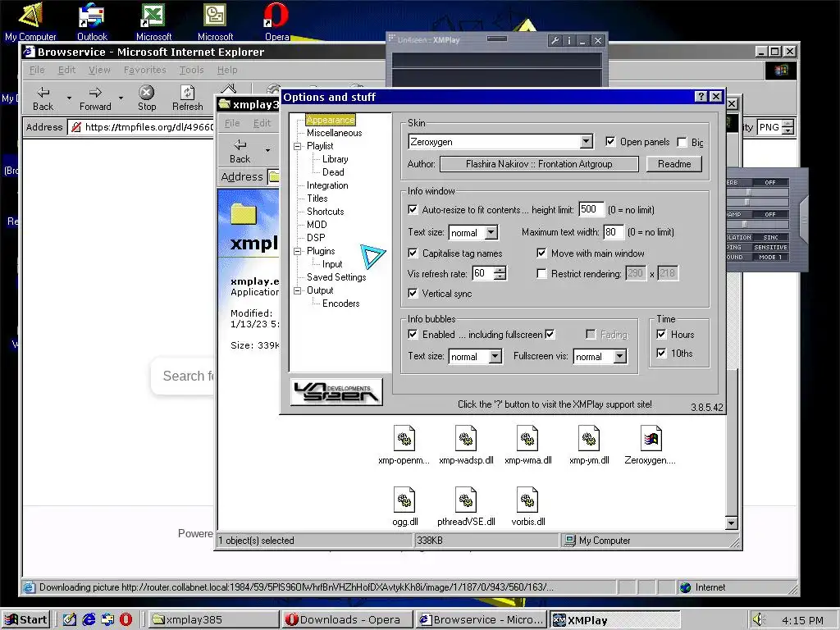Toggle Auto-resize to fit contents checkbox
840x630 pixels.
pos(413,209)
